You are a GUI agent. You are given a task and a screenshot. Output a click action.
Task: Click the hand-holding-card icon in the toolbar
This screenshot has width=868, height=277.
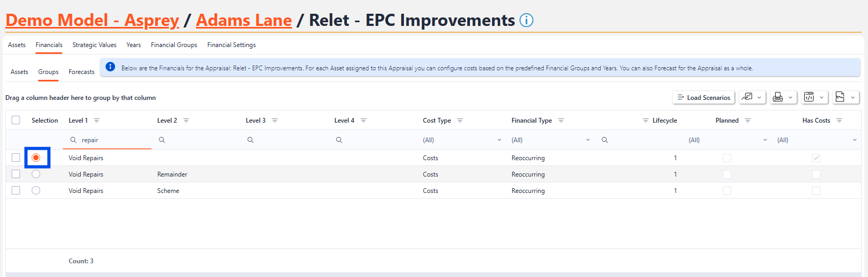(x=747, y=97)
